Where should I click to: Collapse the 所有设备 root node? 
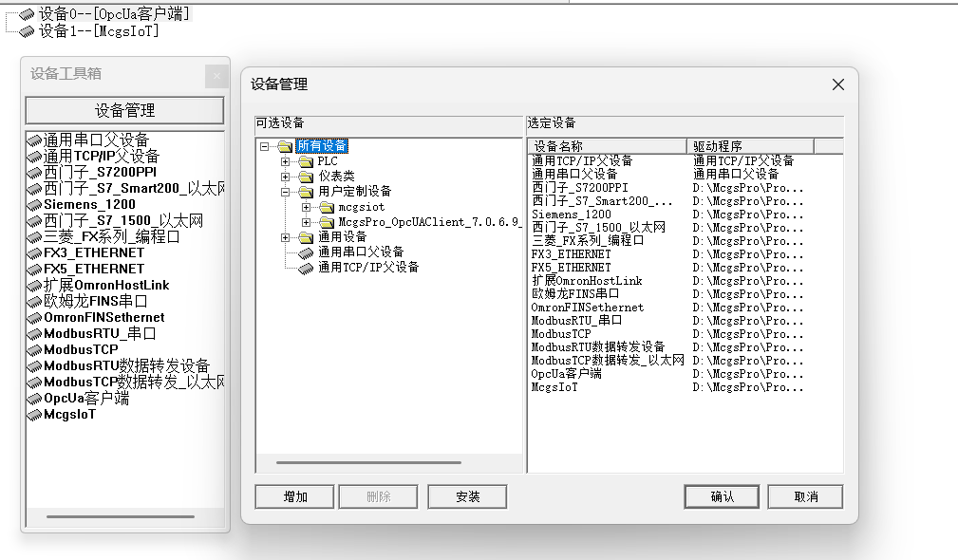tap(264, 146)
